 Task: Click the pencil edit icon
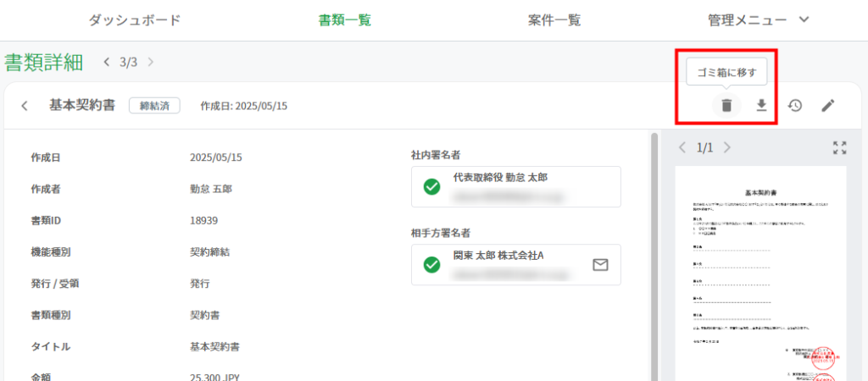coord(828,106)
